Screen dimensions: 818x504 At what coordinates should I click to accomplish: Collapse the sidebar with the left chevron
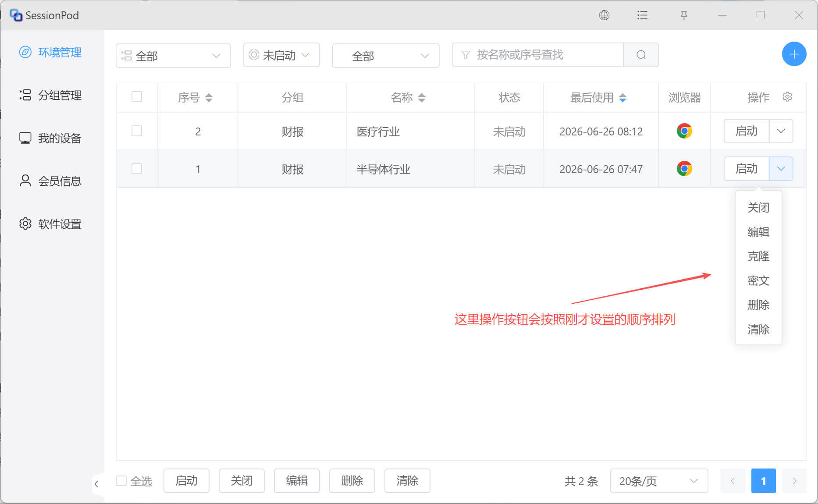tap(96, 484)
